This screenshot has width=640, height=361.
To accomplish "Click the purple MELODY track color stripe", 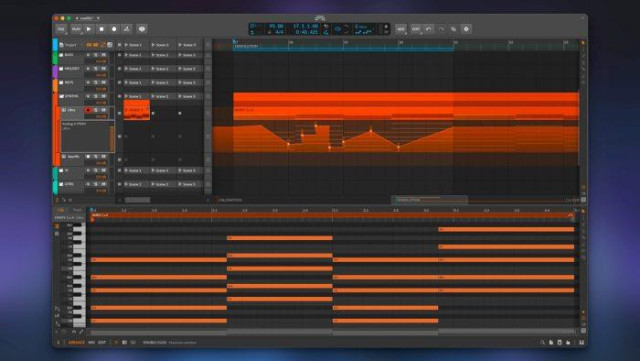I will pos(55,71).
